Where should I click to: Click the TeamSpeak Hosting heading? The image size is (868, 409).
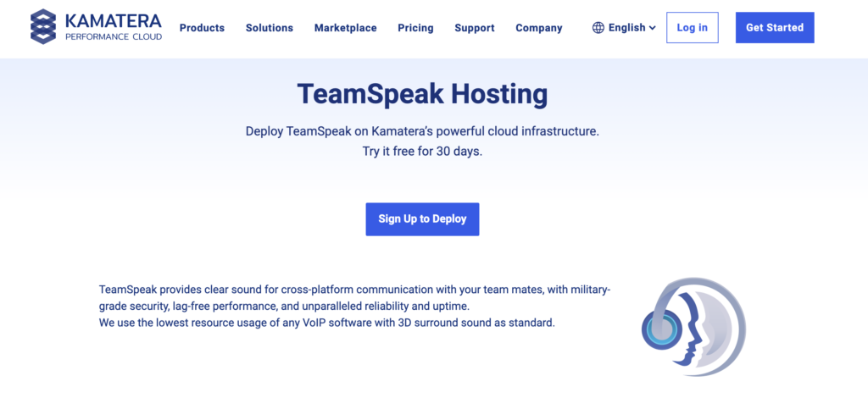[x=422, y=93]
